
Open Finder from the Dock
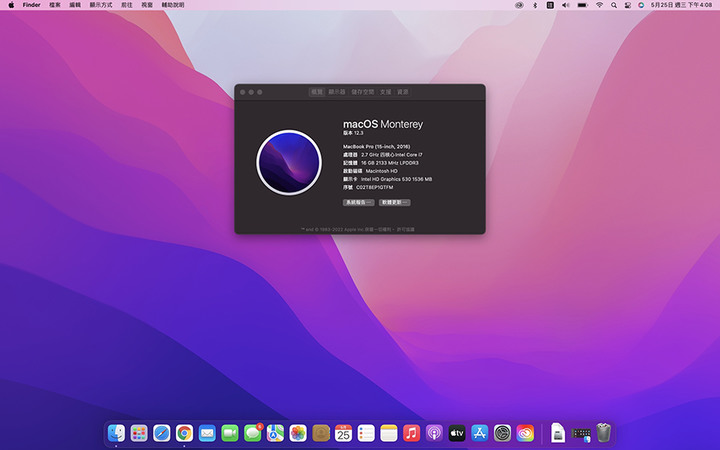coord(116,433)
